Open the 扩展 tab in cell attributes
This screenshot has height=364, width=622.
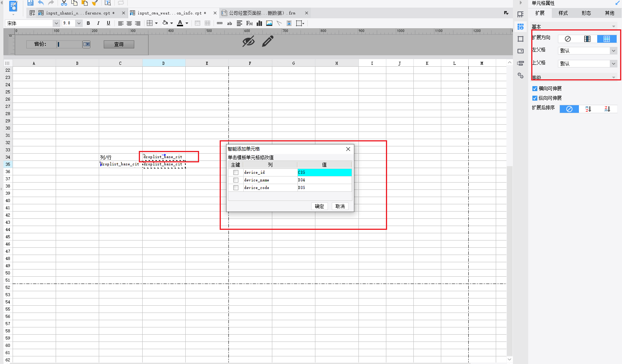pos(540,13)
